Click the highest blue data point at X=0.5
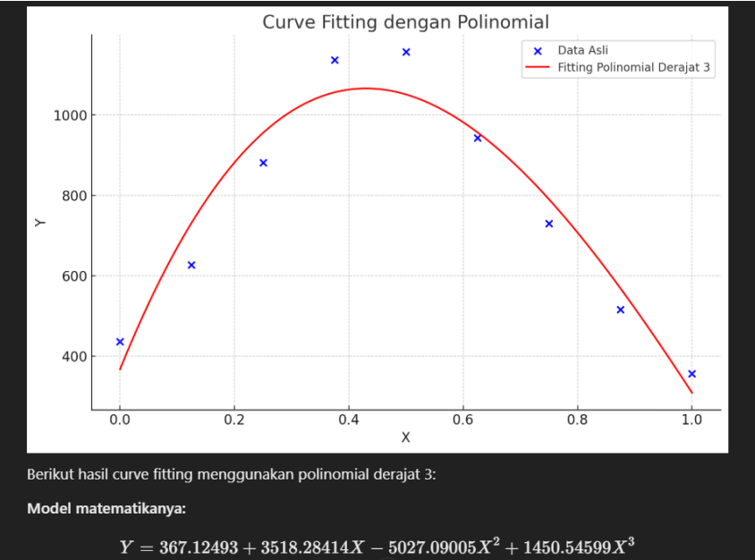The height and width of the screenshot is (560, 755). click(406, 52)
